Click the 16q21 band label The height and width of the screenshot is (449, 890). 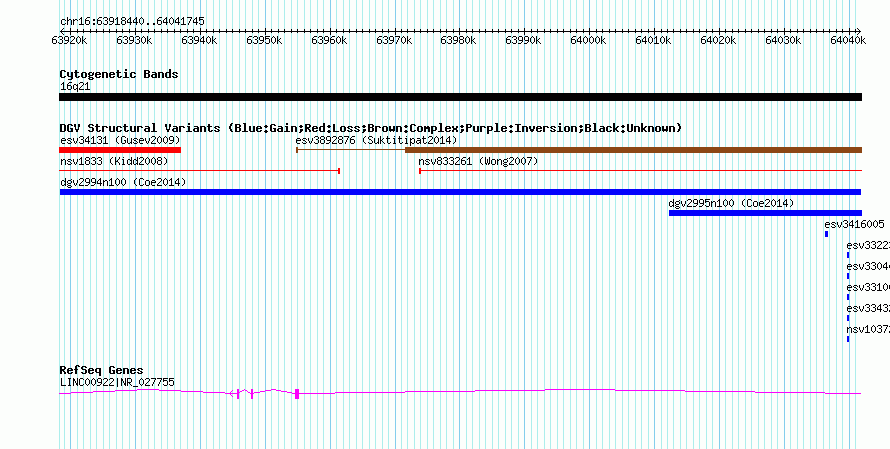[x=75, y=87]
